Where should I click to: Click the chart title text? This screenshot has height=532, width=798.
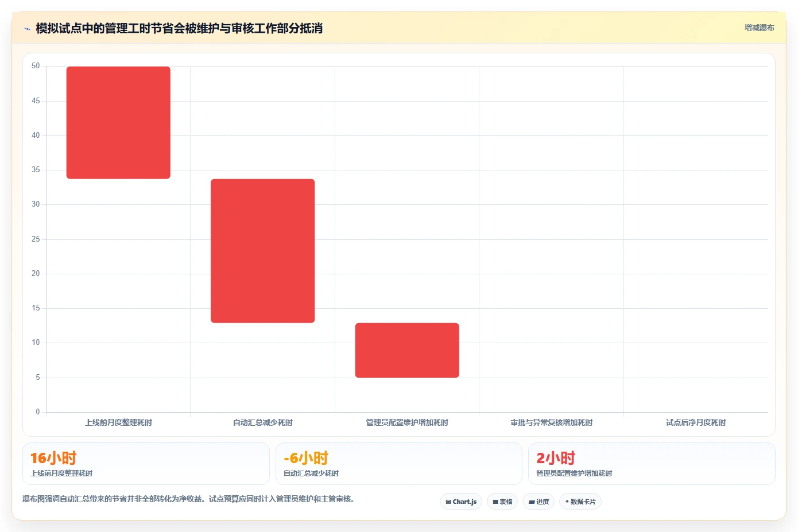[x=179, y=28]
